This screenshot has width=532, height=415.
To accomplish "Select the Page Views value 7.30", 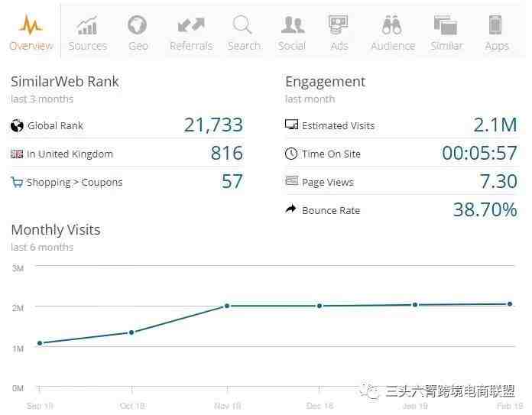I will coord(498,181).
